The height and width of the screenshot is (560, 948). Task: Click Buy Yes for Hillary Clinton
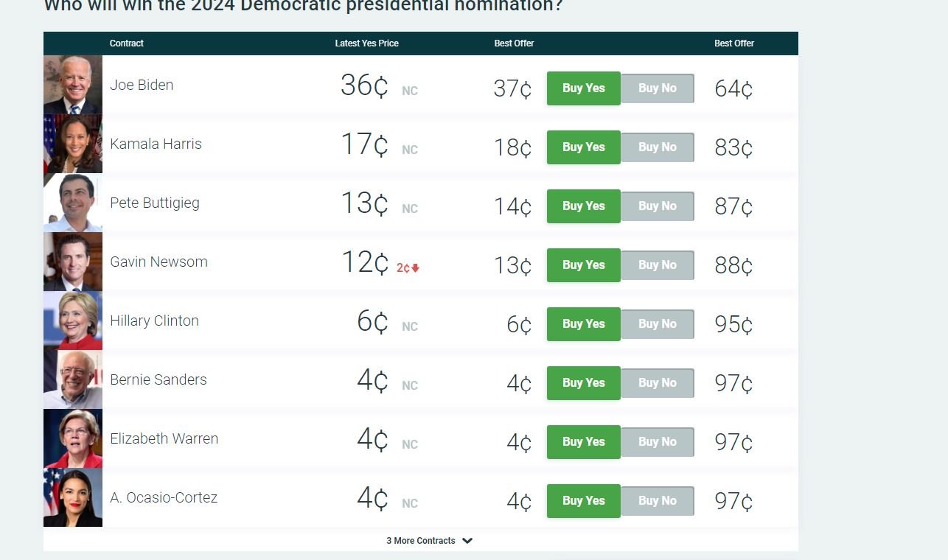point(583,324)
